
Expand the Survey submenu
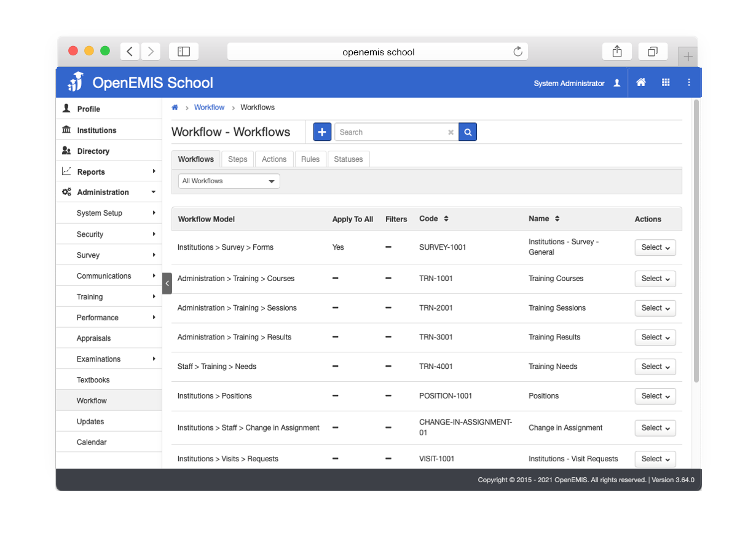pos(109,255)
